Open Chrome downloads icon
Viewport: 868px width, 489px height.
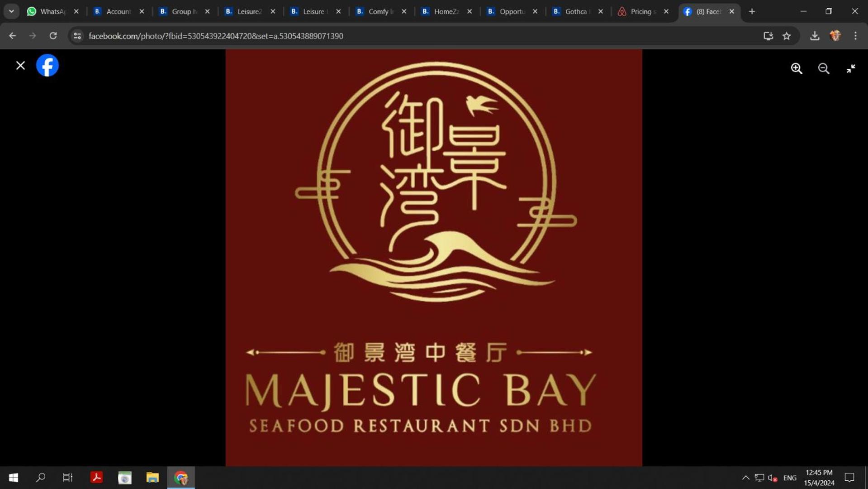click(x=815, y=36)
